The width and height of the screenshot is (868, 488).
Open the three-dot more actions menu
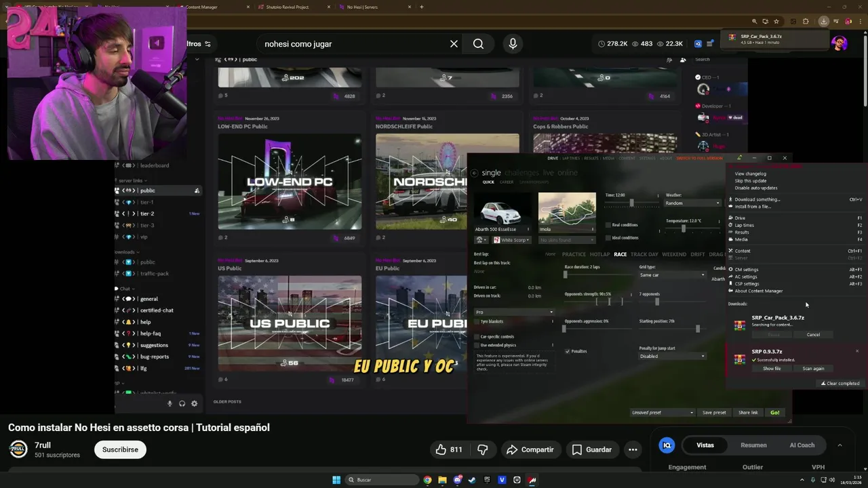coord(633,449)
